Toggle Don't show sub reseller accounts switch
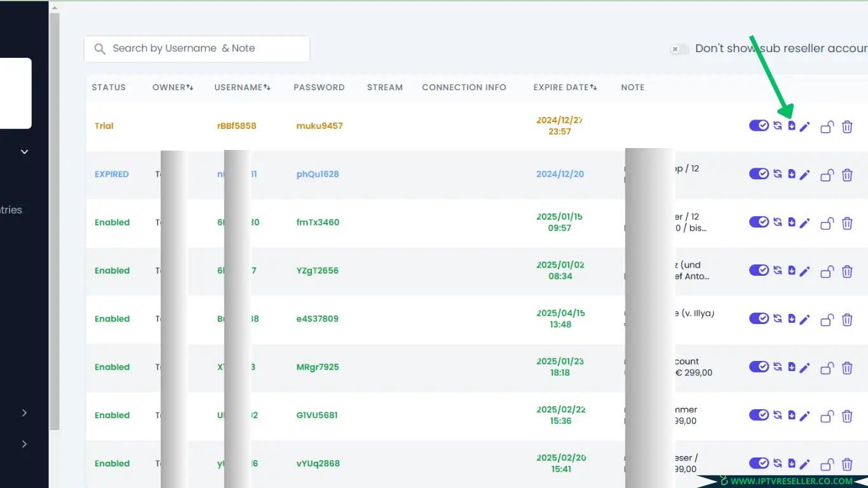868x488 pixels. [x=679, y=49]
